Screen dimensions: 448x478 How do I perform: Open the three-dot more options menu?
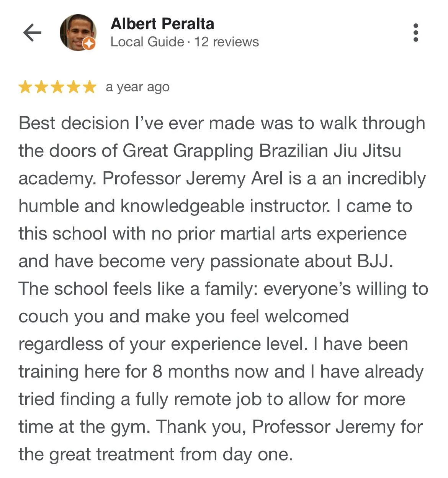click(416, 33)
